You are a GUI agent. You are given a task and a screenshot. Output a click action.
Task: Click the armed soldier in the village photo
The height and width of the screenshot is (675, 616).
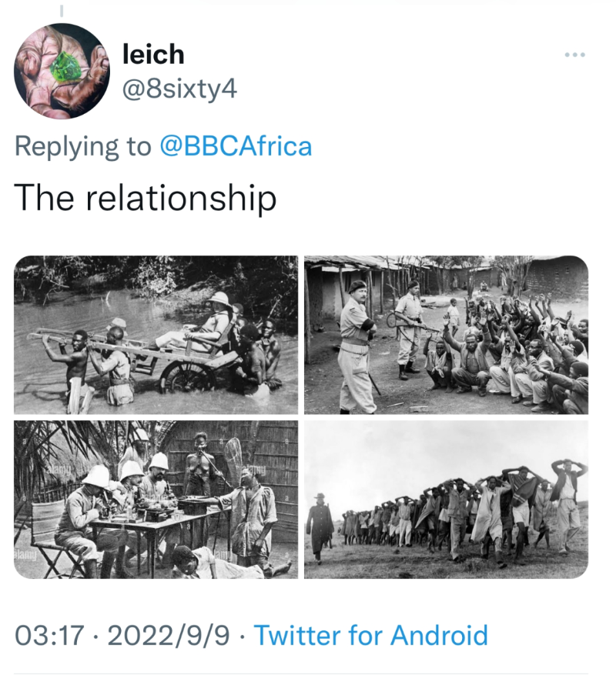(x=408, y=331)
